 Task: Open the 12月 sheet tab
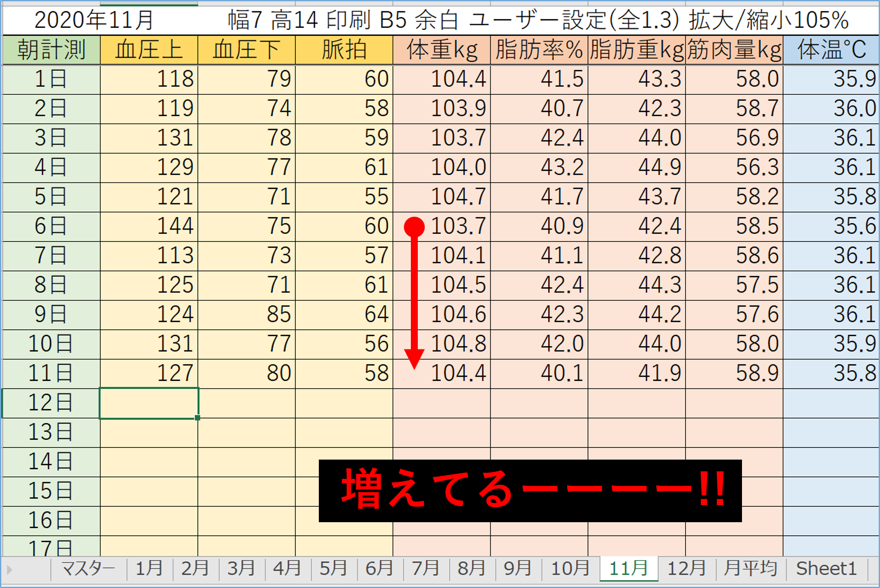687,569
